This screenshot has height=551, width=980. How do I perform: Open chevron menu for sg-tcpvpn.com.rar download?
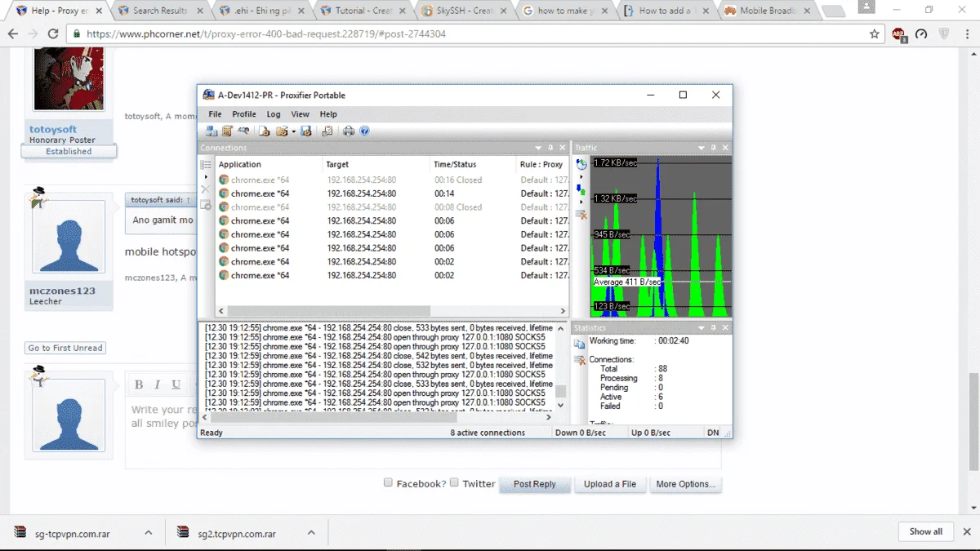click(149, 532)
